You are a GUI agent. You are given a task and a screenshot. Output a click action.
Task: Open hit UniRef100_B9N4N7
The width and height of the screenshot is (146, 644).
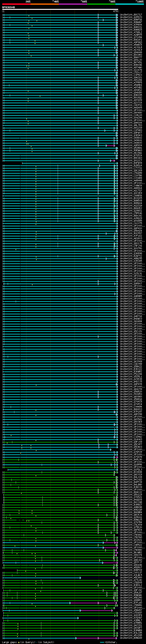click(131, 22)
